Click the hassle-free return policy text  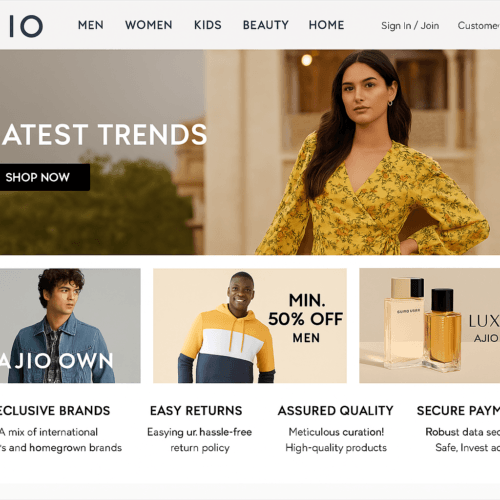coord(200,440)
